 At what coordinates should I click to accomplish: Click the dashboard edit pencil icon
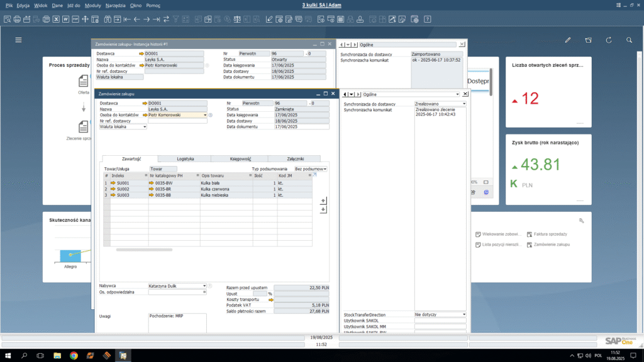tap(568, 40)
